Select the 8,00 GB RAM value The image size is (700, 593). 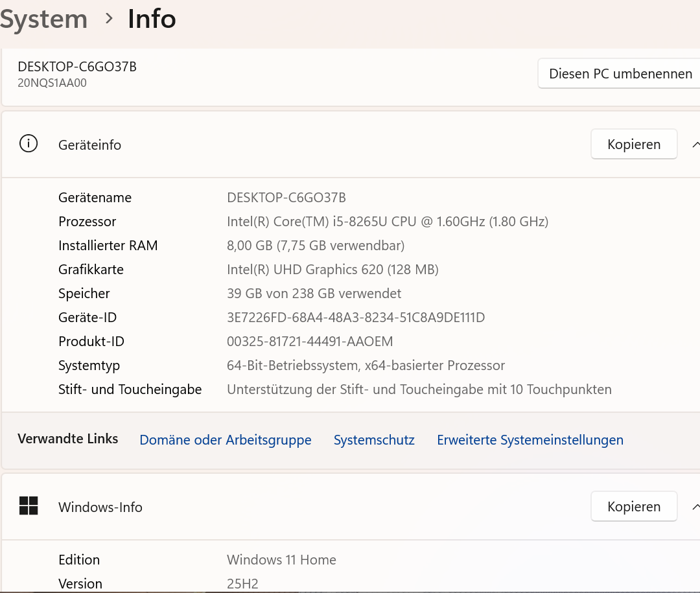point(316,246)
